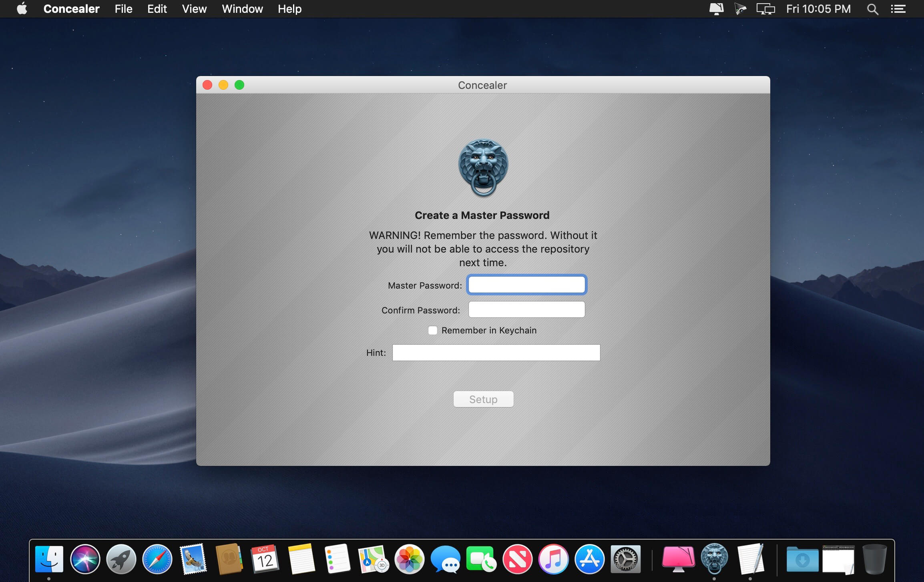
Task: Enable Remember in Keychain checkbox
Action: coord(432,330)
